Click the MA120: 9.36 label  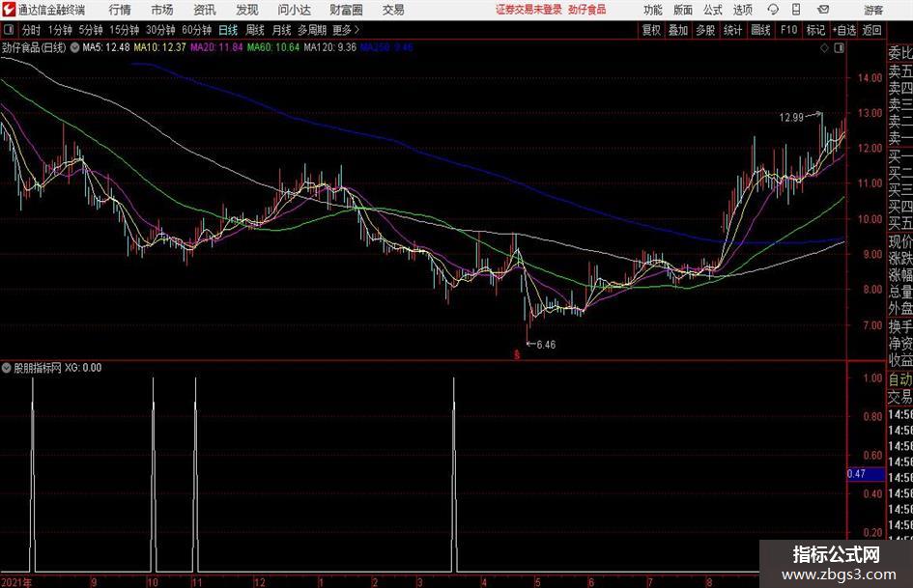coord(329,47)
